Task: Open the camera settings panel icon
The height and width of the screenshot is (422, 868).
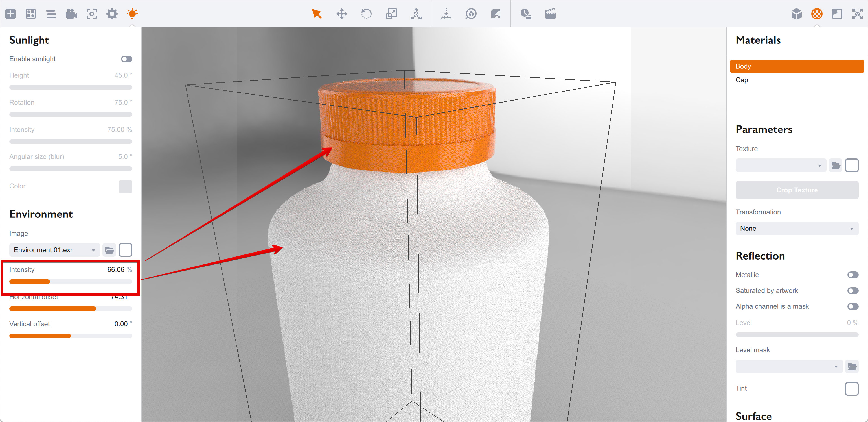Action: click(71, 14)
